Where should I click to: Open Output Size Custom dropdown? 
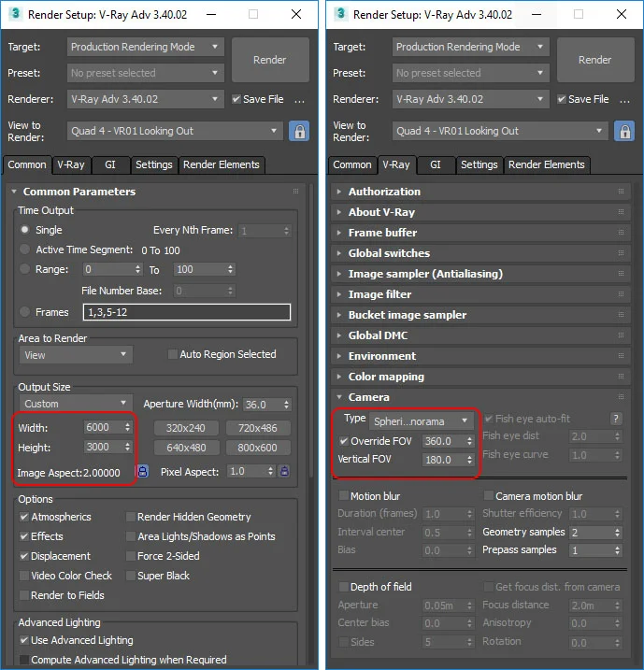pos(76,404)
